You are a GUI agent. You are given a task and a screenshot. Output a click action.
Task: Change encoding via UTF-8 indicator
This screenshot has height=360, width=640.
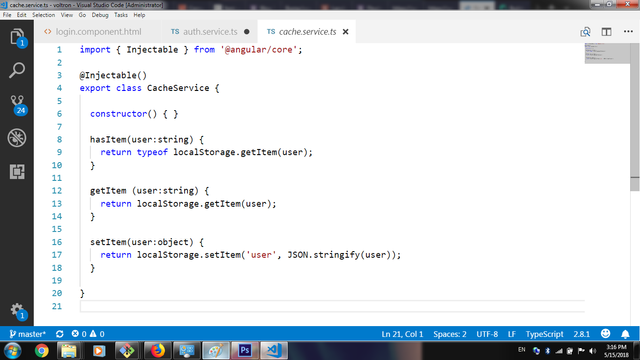tap(487, 334)
